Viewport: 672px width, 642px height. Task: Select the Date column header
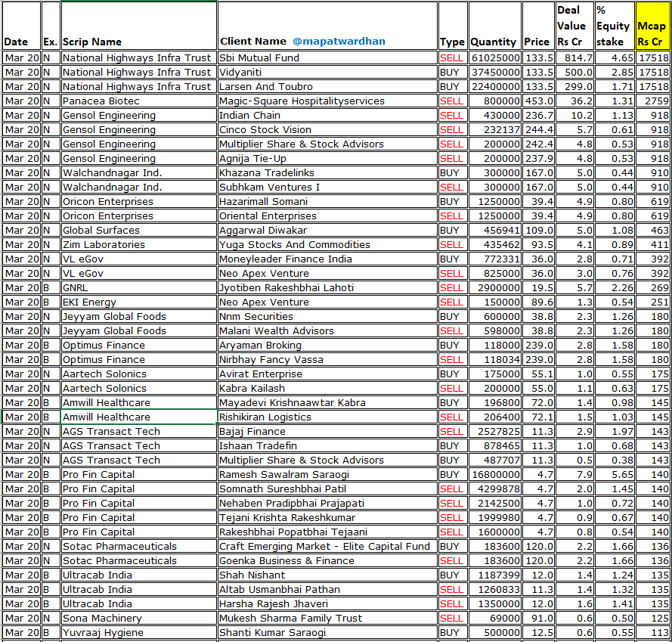point(21,26)
